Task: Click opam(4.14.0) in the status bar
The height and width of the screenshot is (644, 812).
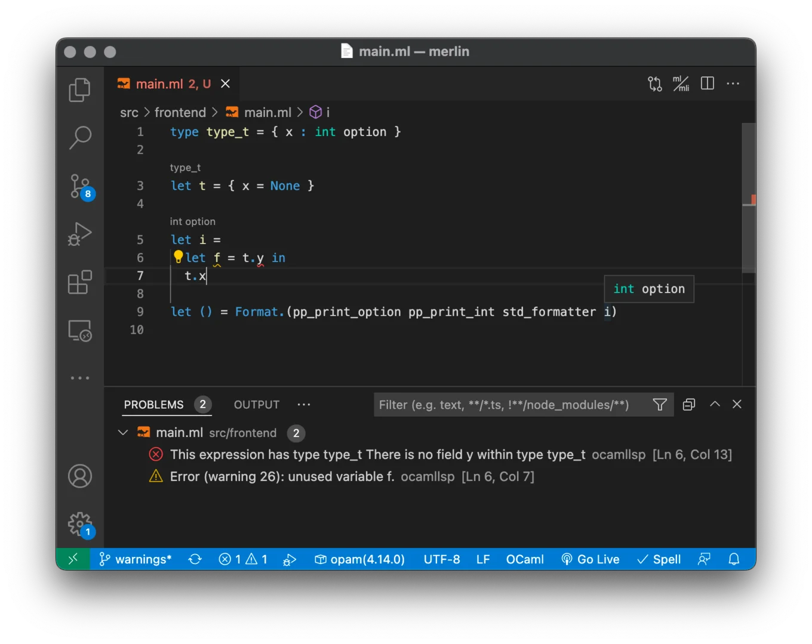Action: pos(360,559)
